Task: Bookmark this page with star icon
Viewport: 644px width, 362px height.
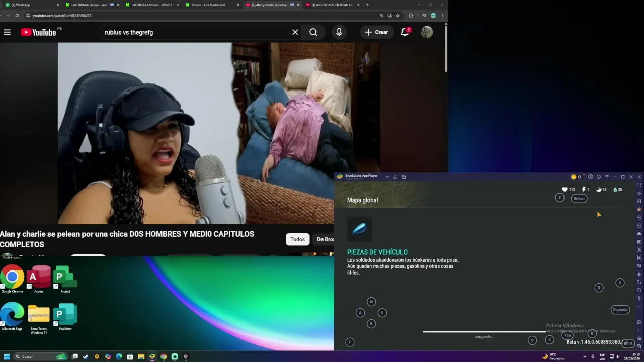Action: (x=397, y=16)
